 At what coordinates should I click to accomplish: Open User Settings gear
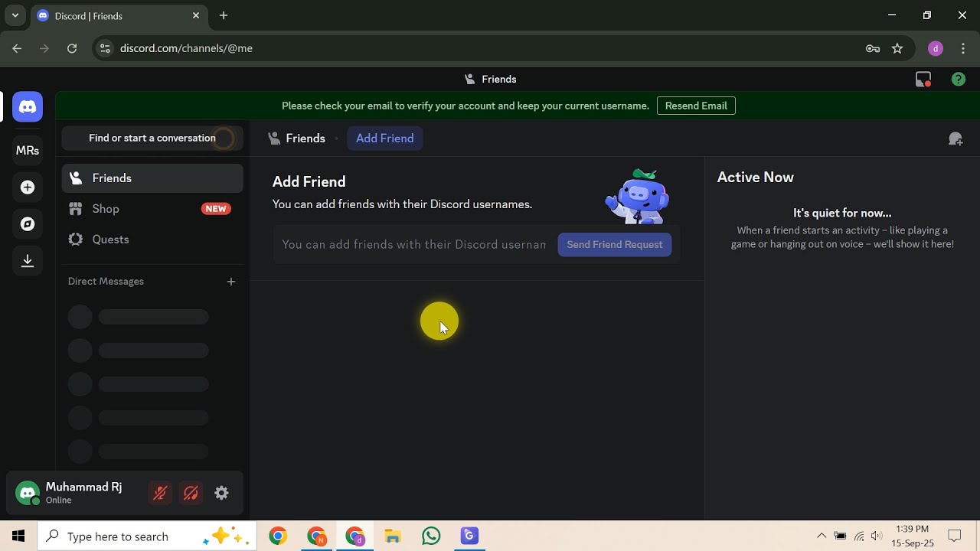click(221, 494)
